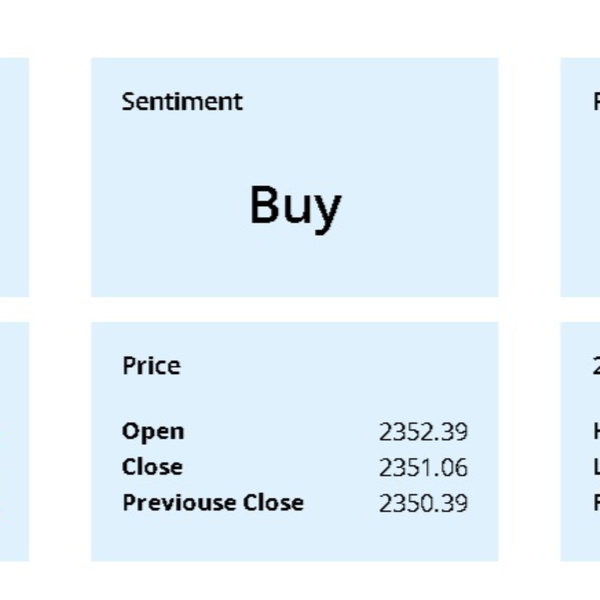Click the Previouse Close value 2350.39
This screenshot has width=600, height=600.
coord(423,503)
